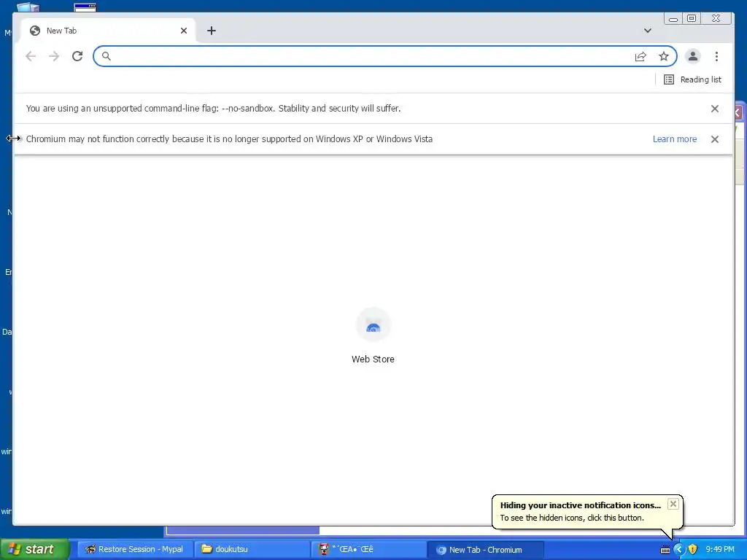This screenshot has width=747, height=560.
Task: Click the keyboard tray icon
Action: (x=665, y=550)
